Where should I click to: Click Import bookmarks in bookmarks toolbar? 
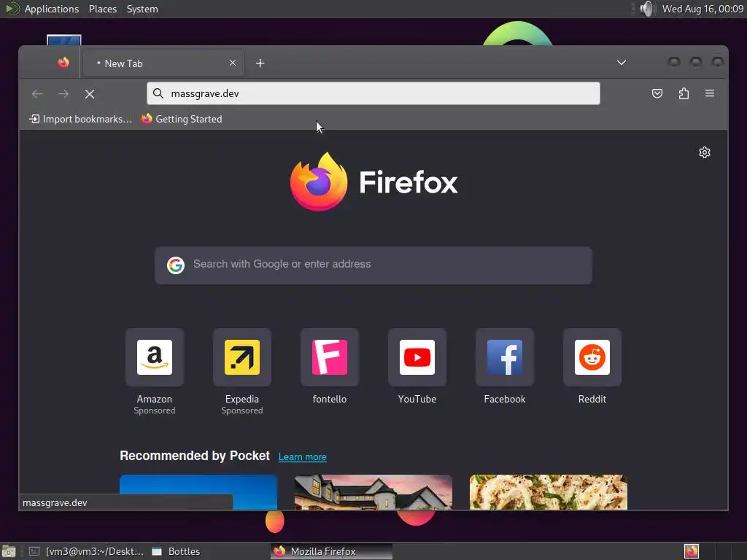tap(80, 119)
